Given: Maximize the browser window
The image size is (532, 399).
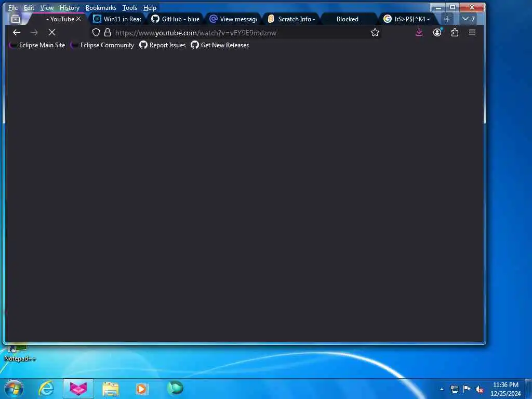Looking at the screenshot, I should [x=453, y=7].
